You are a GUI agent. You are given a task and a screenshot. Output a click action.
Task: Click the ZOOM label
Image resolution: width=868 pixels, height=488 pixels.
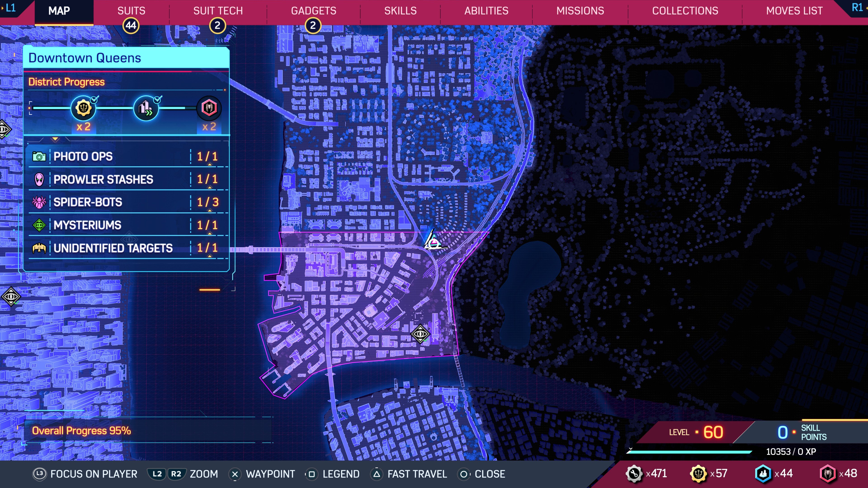point(203,474)
